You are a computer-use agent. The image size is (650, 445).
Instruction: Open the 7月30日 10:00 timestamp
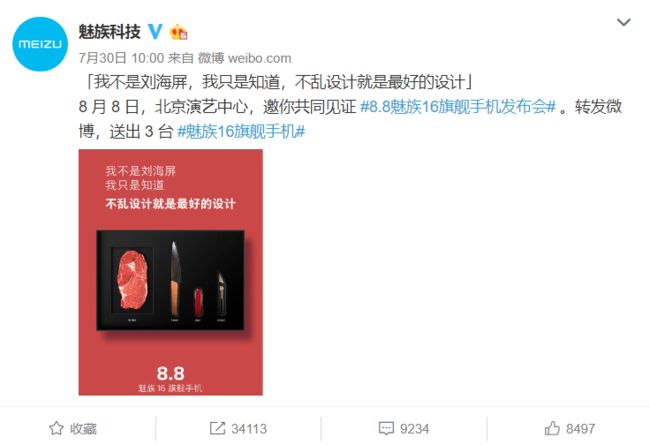121,58
